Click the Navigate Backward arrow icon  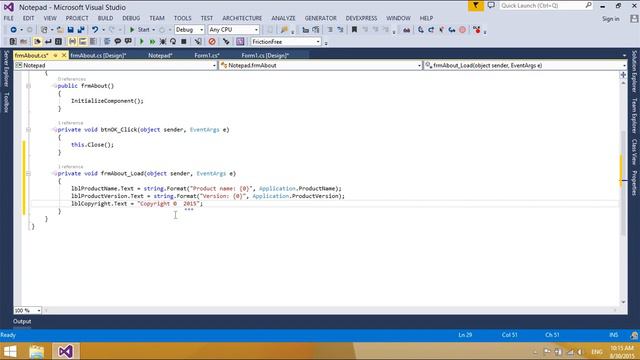tap(13, 30)
